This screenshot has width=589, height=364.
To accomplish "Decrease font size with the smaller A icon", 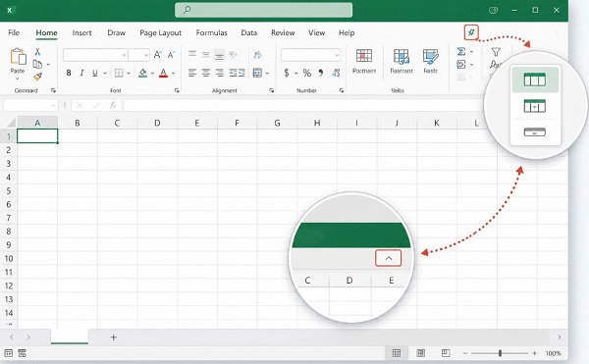I will 171,55.
